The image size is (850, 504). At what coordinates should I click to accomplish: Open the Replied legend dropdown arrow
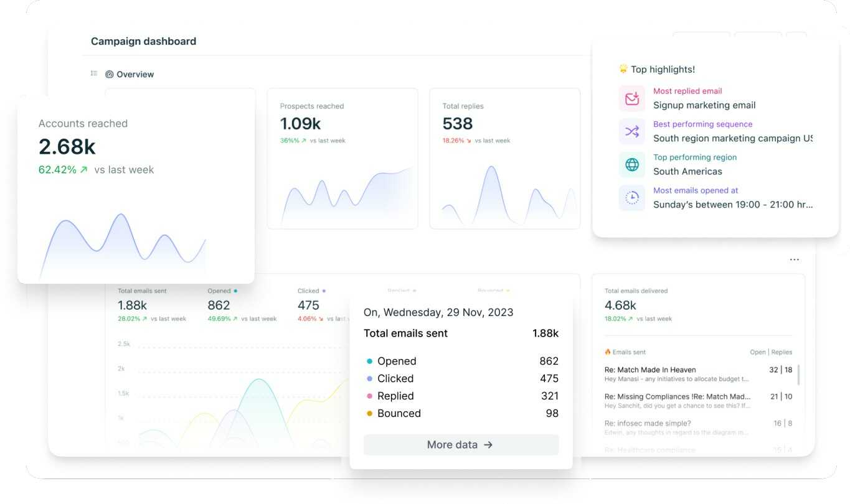(413, 290)
